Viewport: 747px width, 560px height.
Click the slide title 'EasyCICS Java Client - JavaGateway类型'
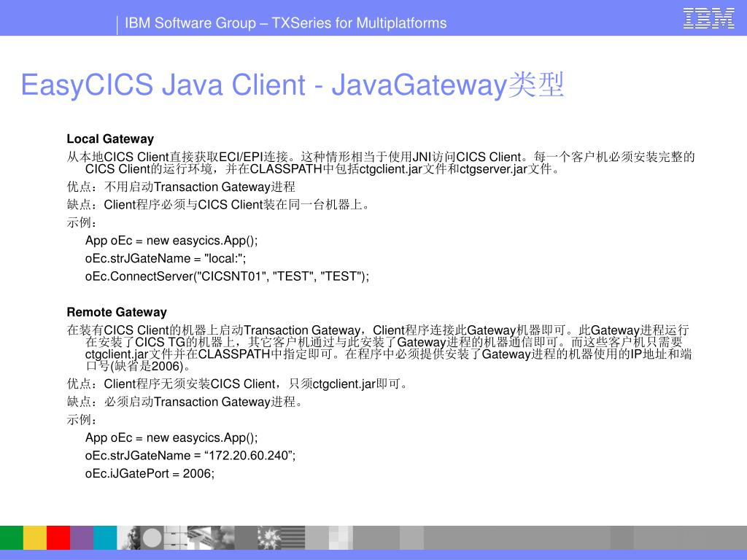(x=292, y=85)
